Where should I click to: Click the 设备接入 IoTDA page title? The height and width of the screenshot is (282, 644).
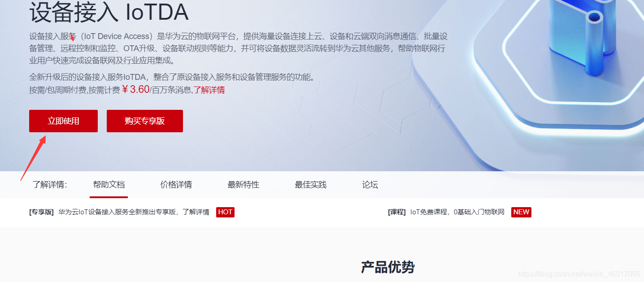point(109,13)
